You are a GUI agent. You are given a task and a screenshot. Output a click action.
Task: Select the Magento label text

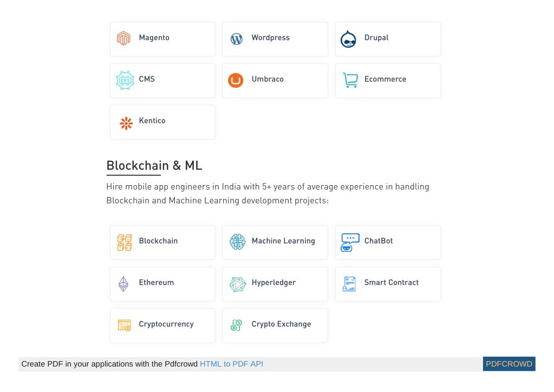(x=154, y=37)
